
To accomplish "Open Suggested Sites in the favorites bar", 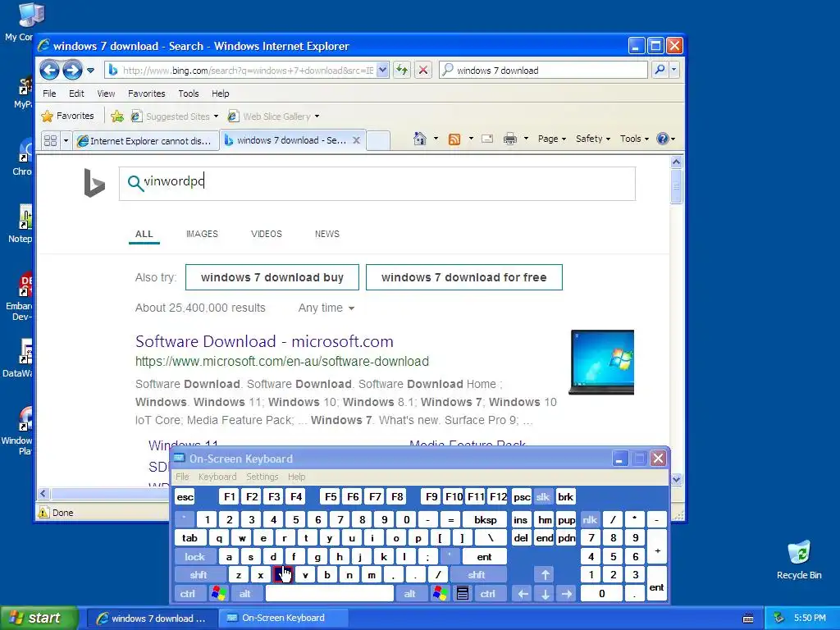I will (175, 116).
